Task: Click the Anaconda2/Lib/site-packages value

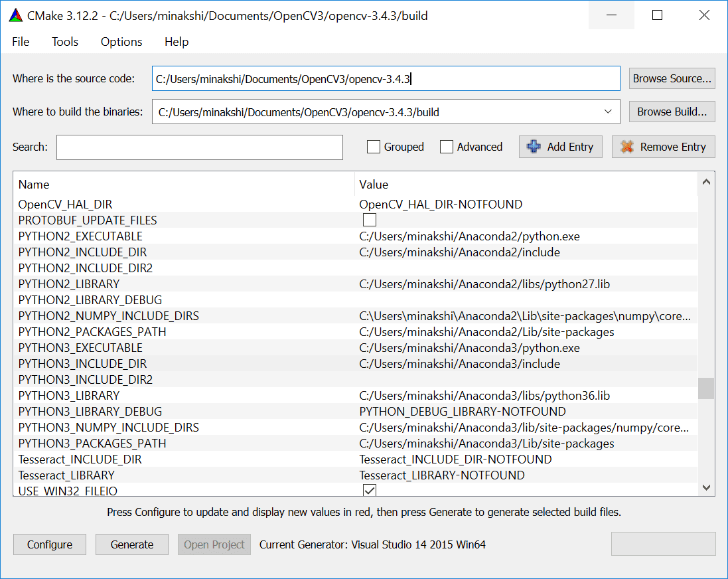Action: coord(486,332)
